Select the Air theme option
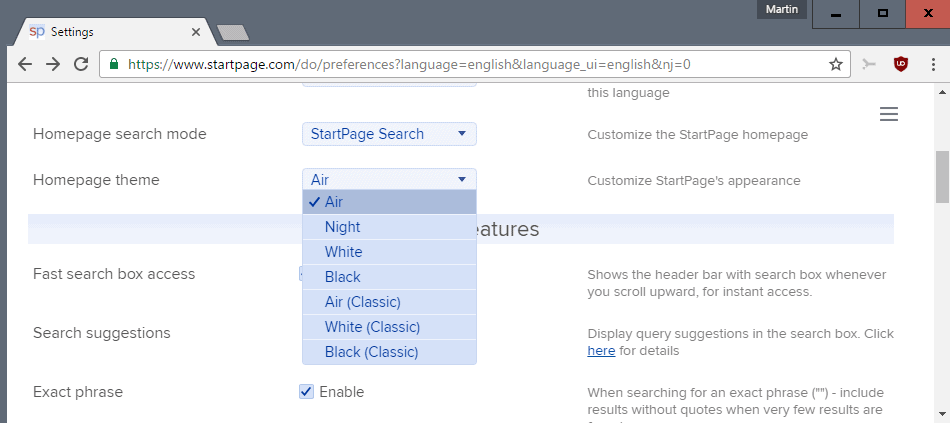This screenshot has width=950, height=423. (x=390, y=202)
